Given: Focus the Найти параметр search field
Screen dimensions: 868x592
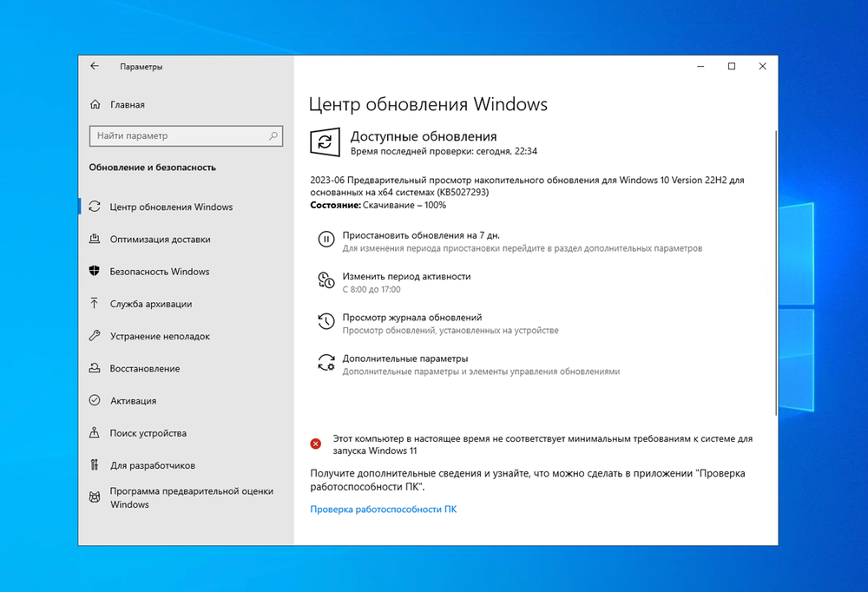Looking at the screenshot, I should (x=186, y=135).
